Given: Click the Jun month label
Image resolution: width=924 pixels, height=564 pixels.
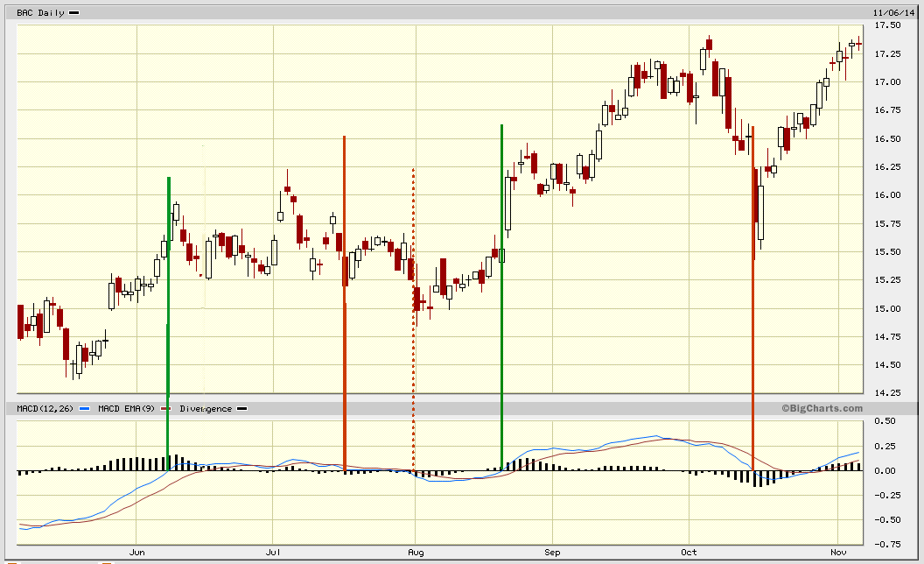Looking at the screenshot, I should (x=136, y=553).
